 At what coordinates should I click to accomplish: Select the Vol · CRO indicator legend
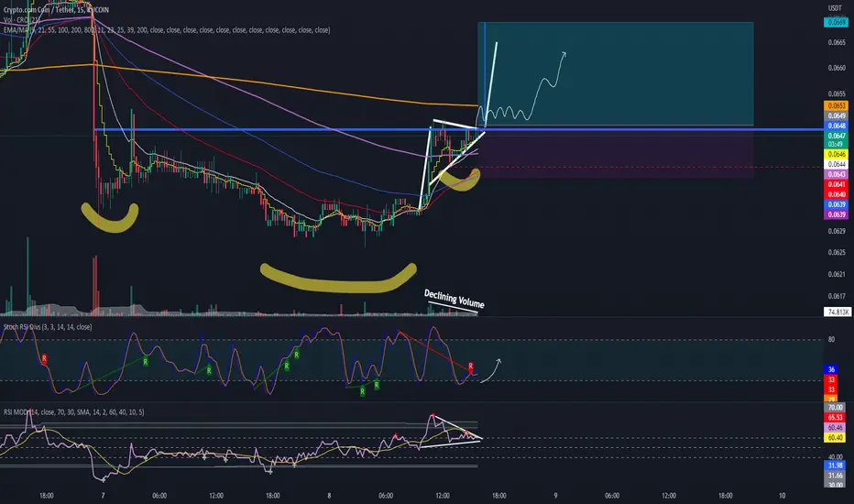(22, 20)
